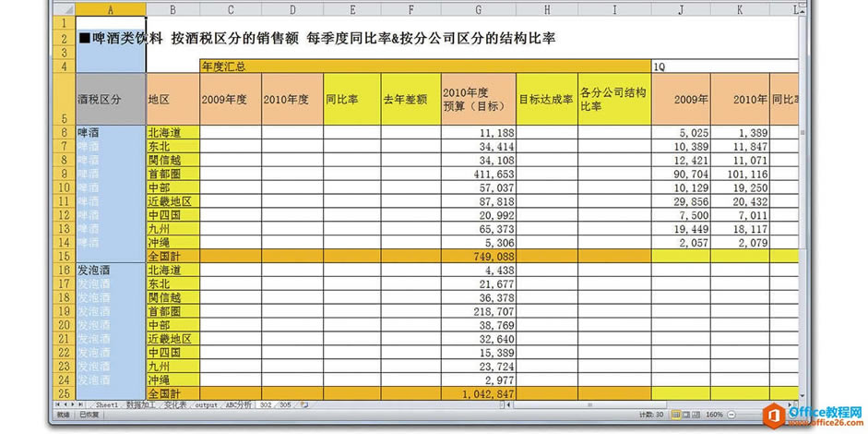Click the 年度汇总 header cell

(x=425, y=66)
